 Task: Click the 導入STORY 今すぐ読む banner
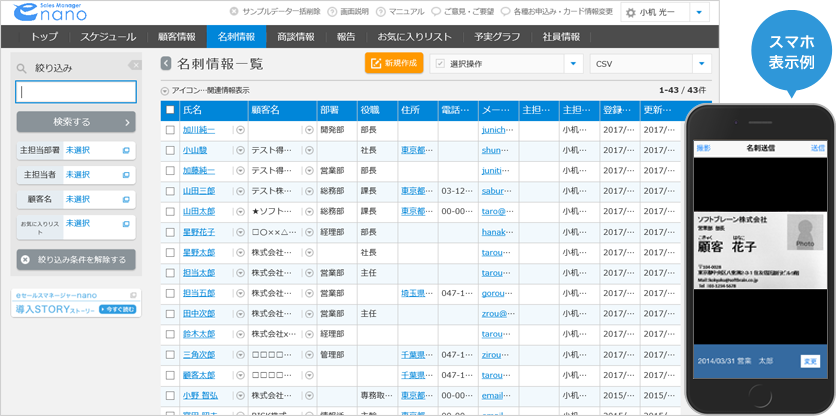coord(76,303)
